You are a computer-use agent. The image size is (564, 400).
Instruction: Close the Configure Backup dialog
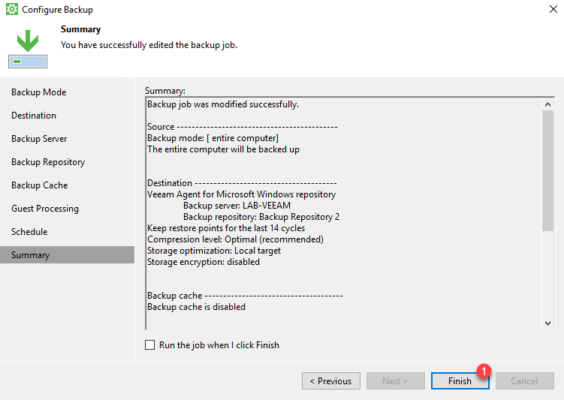pyautogui.click(x=553, y=9)
